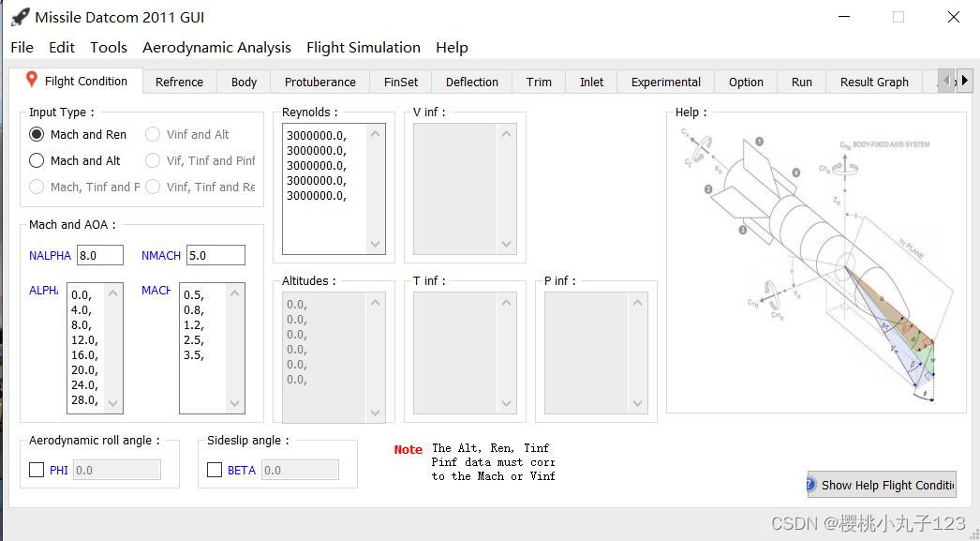Switch to the Run tab
The image size is (980, 541).
click(801, 82)
